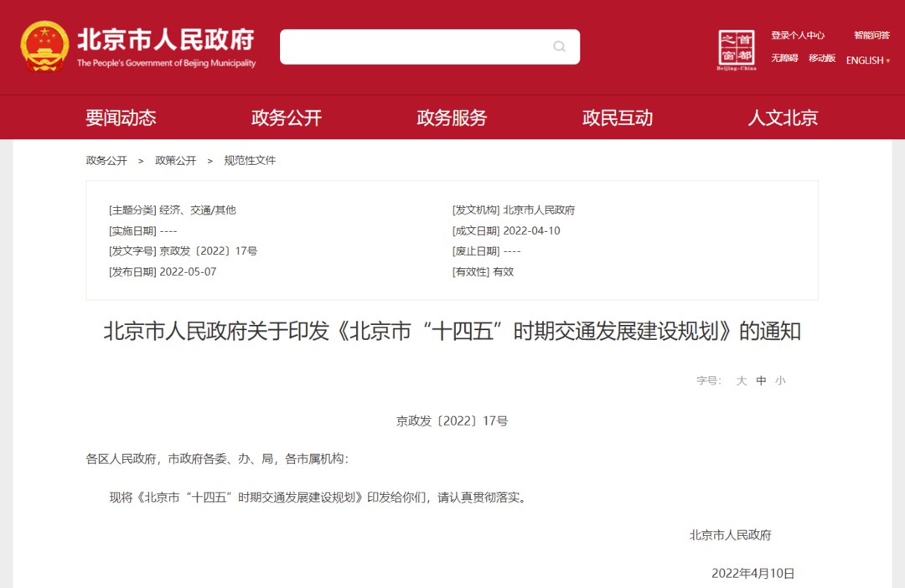Set font size to 大
Screen dimensions: 905x588
(x=742, y=381)
